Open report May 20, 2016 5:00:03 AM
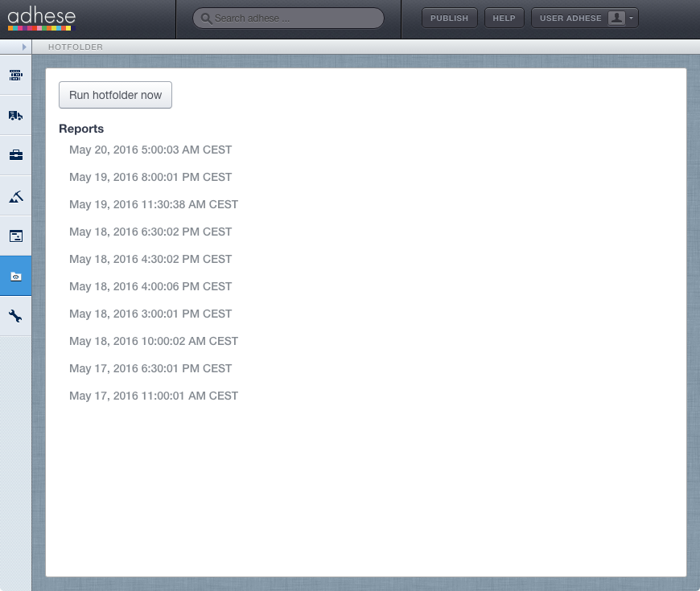Image resolution: width=700 pixels, height=591 pixels. tap(150, 150)
